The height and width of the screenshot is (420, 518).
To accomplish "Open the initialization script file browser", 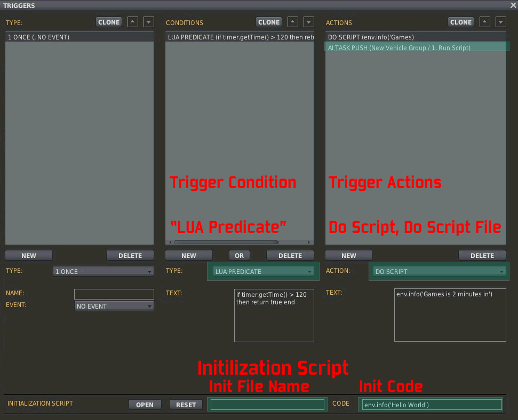I will click(x=145, y=405).
